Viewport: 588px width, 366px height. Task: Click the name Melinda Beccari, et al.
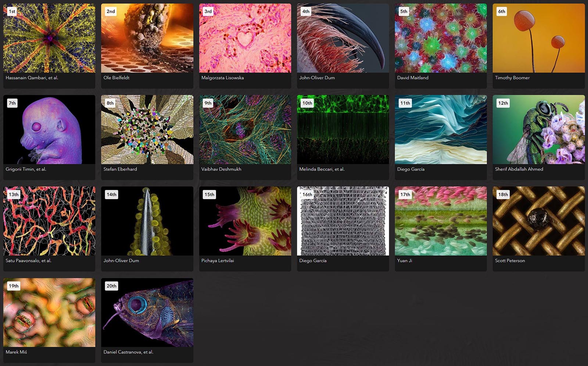pyautogui.click(x=322, y=169)
